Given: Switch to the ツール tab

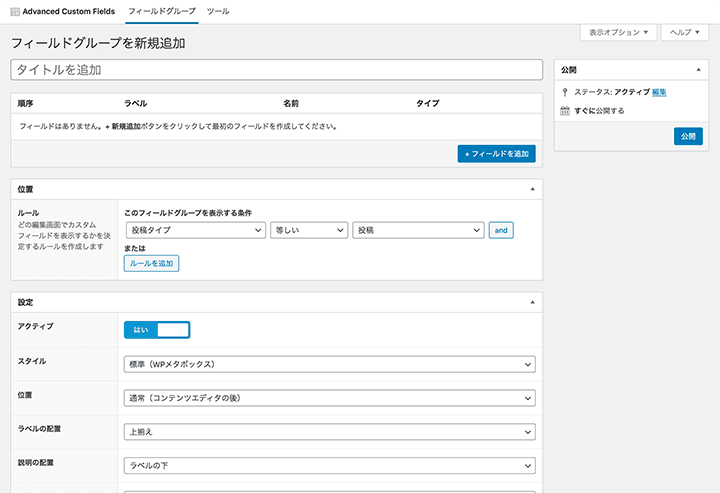Looking at the screenshot, I should tap(218, 11).
